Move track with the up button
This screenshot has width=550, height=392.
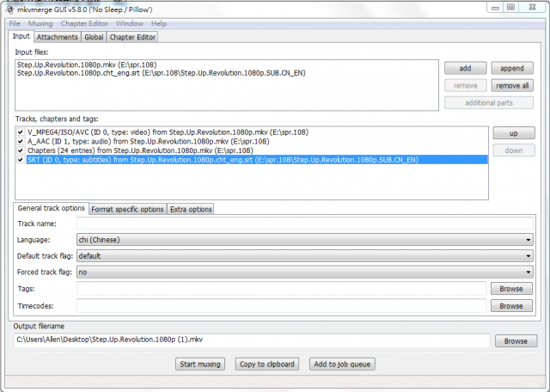514,133
